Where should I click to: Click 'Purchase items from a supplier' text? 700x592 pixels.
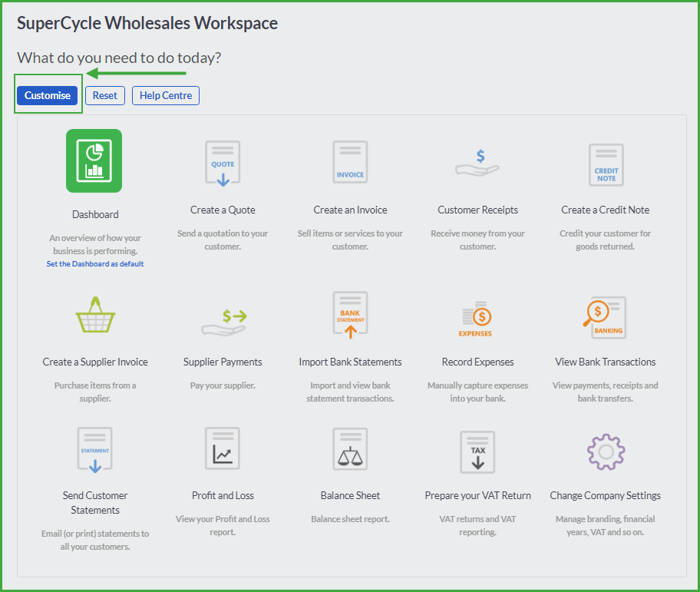(95, 392)
